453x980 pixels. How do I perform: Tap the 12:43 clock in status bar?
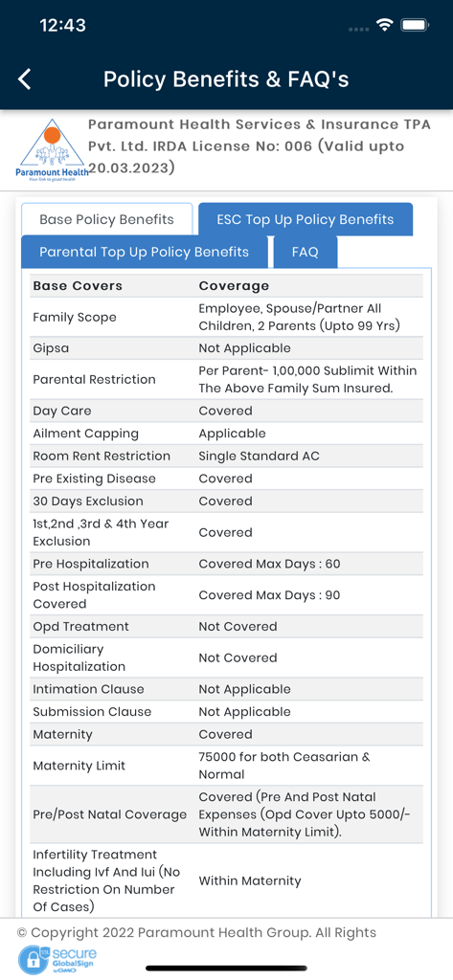click(x=62, y=25)
